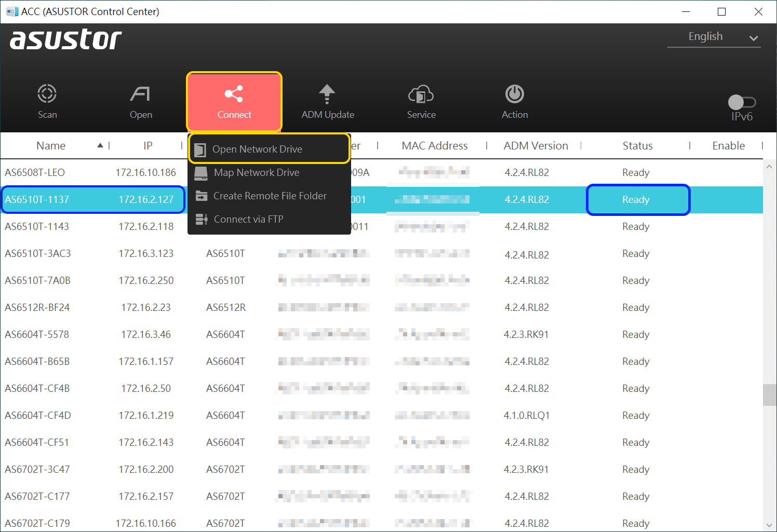Click the Enable column header
The width and height of the screenshot is (777, 532).
tap(728, 146)
